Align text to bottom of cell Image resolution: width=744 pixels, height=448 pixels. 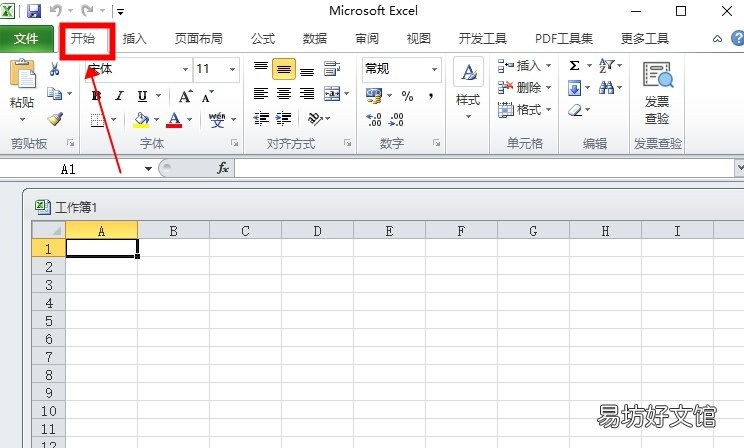307,70
